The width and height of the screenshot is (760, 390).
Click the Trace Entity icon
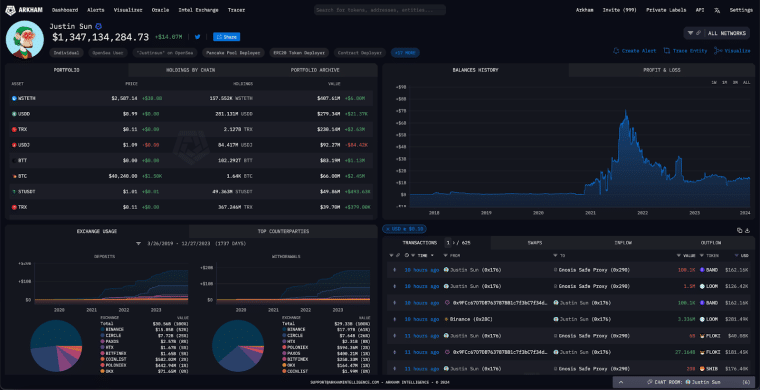coord(667,51)
